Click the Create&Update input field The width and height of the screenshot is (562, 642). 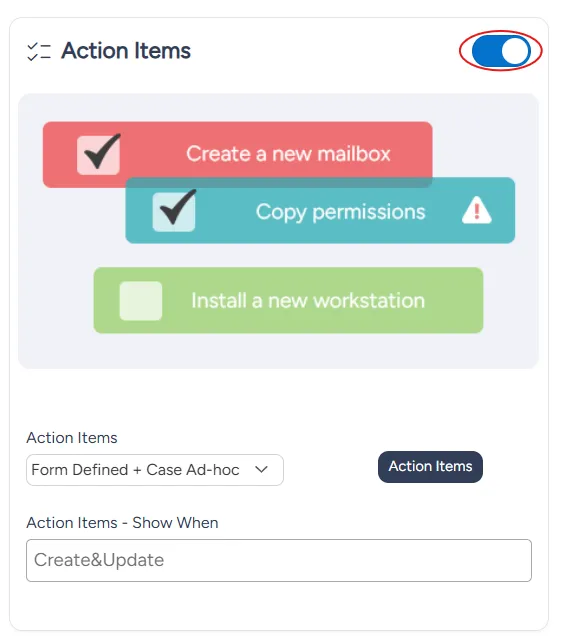tap(279, 560)
